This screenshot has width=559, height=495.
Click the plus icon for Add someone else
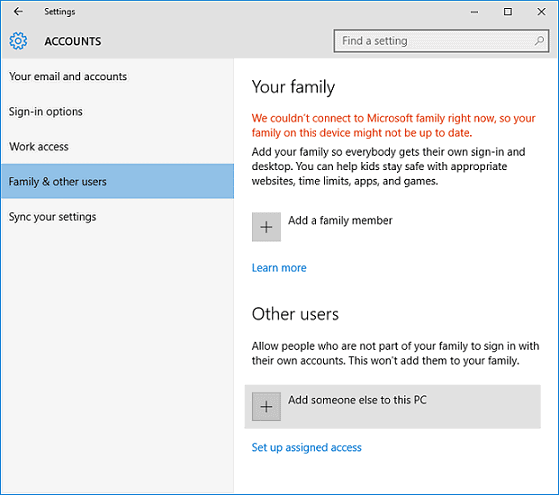click(266, 407)
